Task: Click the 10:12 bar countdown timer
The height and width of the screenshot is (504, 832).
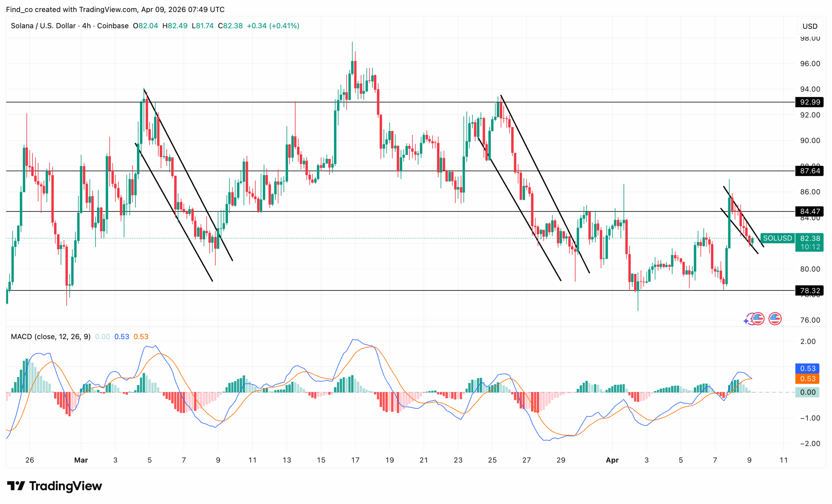Action: coord(810,247)
